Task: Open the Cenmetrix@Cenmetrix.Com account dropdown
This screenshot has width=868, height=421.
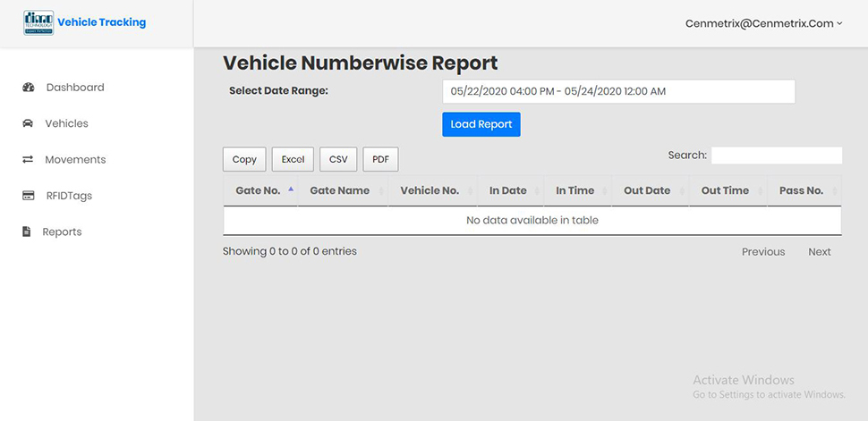Action: (763, 23)
